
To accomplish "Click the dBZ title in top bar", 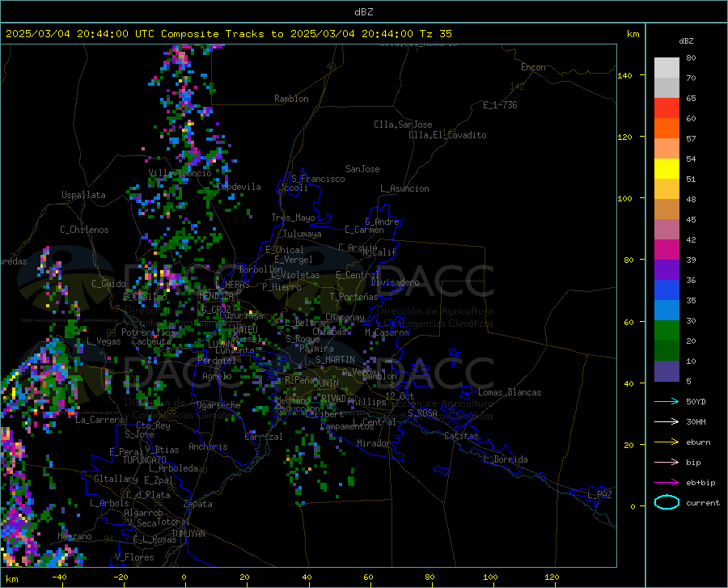I will 363,12.
